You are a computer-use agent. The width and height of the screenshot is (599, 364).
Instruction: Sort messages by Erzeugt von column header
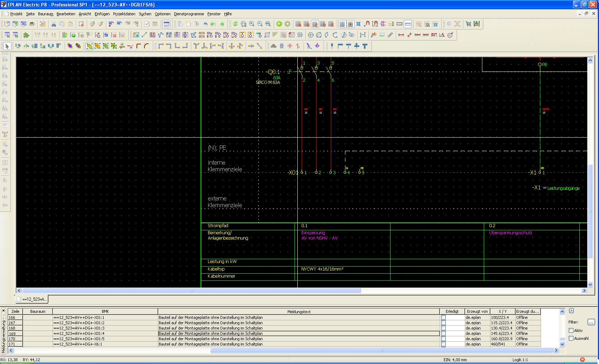coord(477,312)
